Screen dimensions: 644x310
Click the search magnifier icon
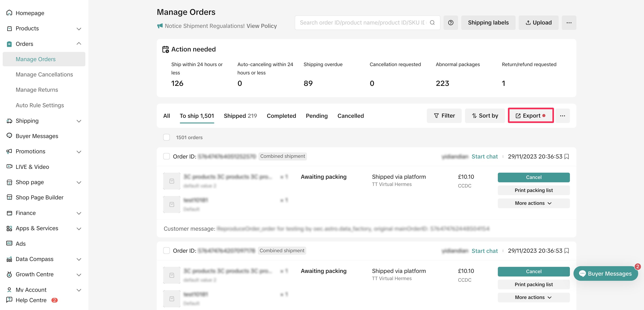tap(432, 22)
